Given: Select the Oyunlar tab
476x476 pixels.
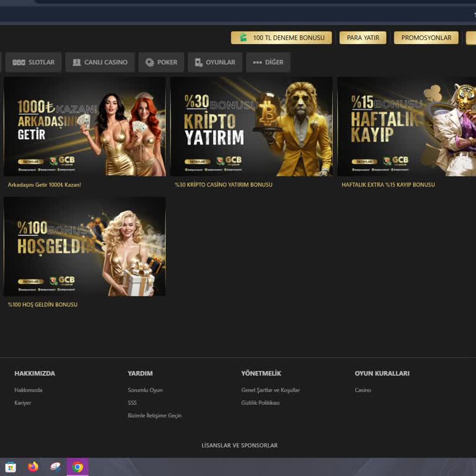Looking at the screenshot, I should [215, 62].
